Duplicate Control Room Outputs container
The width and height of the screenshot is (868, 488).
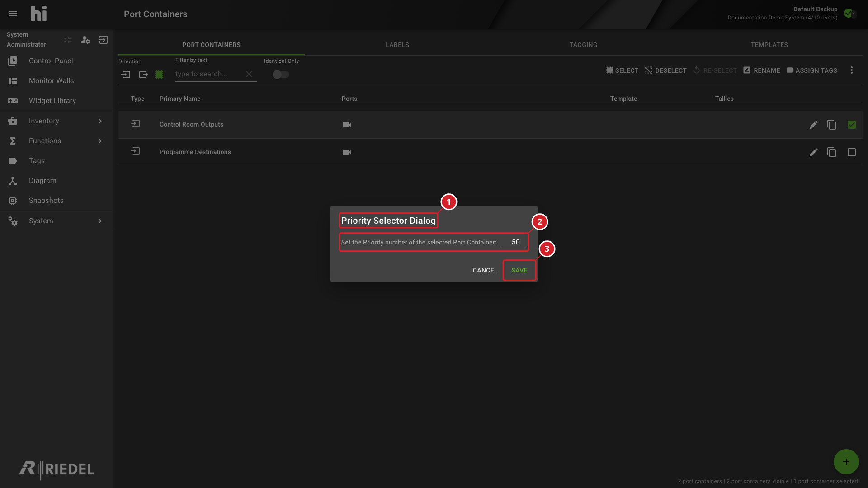[832, 125]
